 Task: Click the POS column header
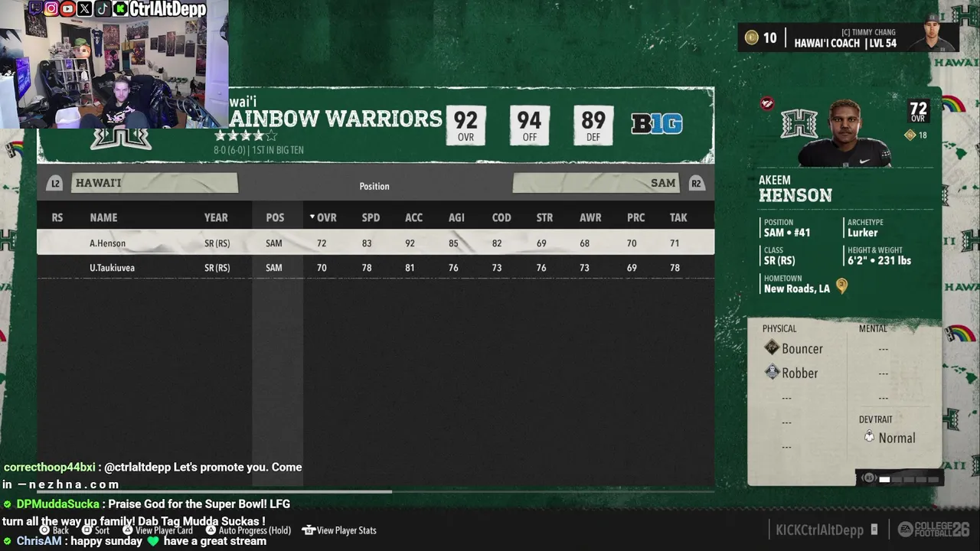pyautogui.click(x=275, y=217)
